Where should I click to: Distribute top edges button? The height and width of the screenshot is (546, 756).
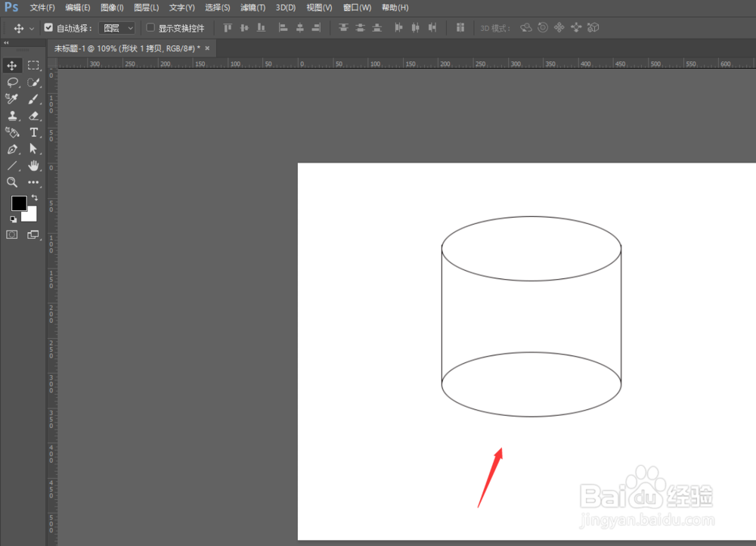pos(343,27)
